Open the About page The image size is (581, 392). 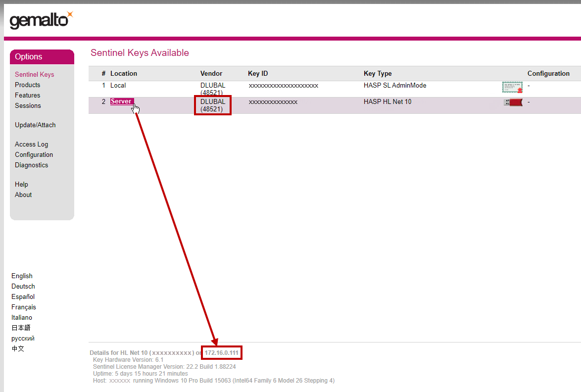23,195
